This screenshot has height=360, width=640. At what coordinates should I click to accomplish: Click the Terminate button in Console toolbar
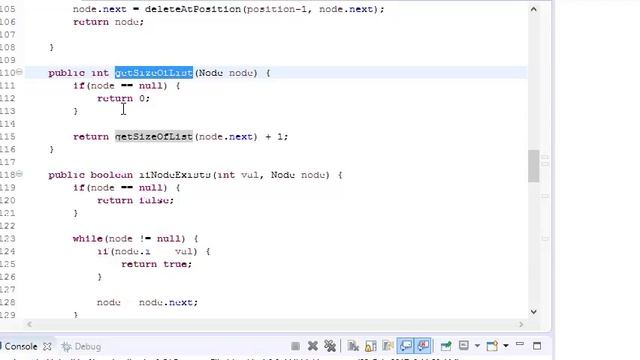pos(296,346)
